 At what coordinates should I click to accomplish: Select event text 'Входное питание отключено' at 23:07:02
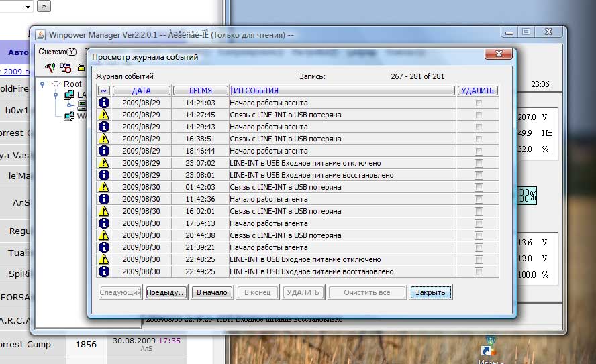click(331, 163)
